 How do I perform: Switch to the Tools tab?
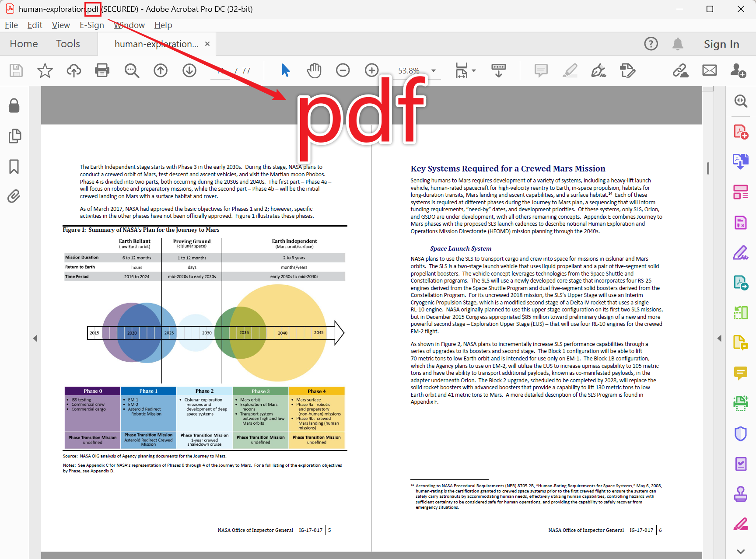click(68, 44)
